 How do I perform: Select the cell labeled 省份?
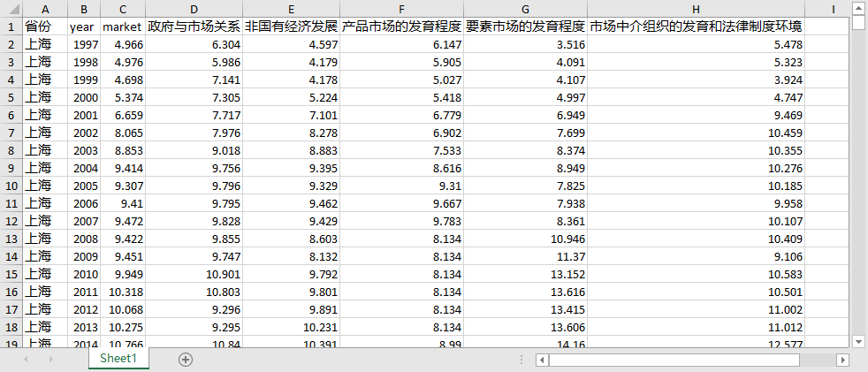[45, 26]
